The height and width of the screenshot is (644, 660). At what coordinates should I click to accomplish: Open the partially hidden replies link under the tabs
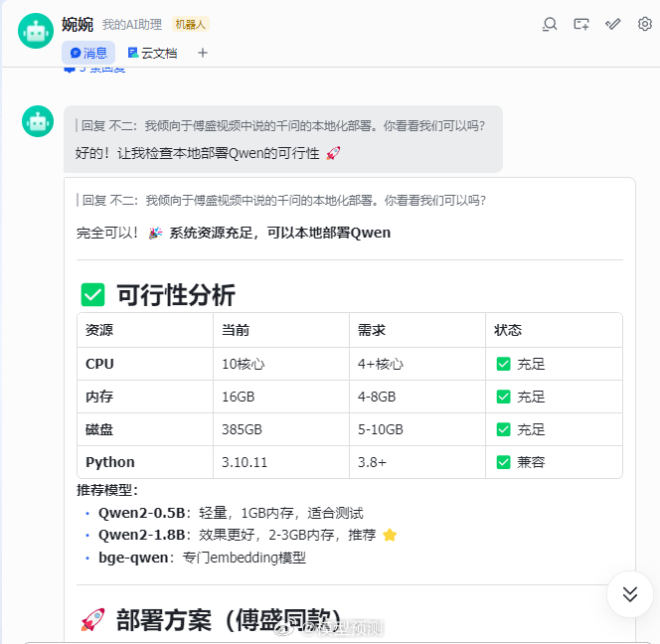coord(94,70)
